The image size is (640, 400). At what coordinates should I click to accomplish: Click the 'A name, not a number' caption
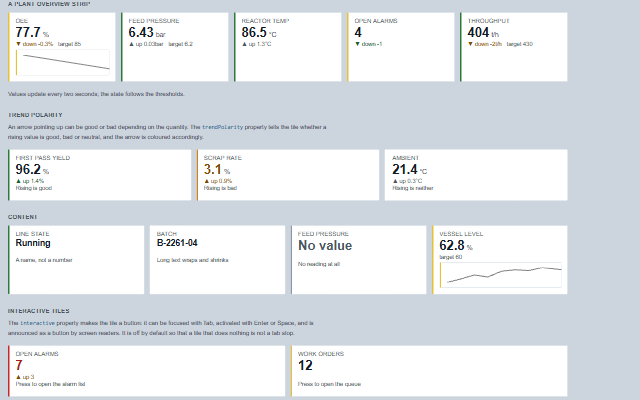click(44, 260)
